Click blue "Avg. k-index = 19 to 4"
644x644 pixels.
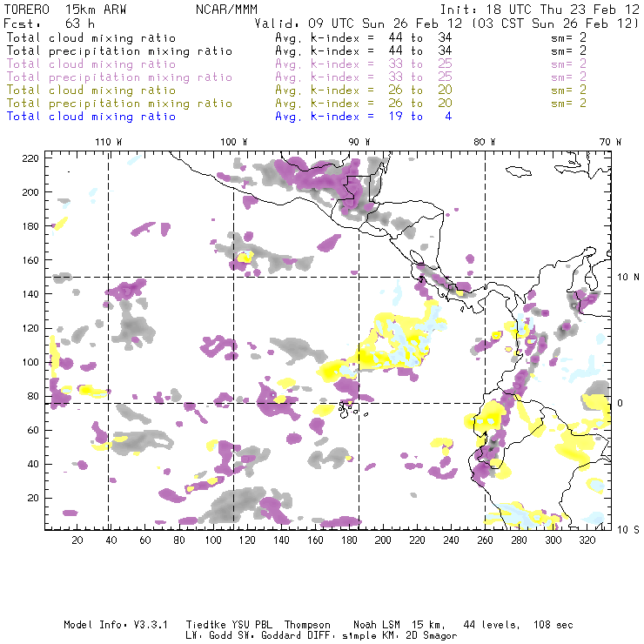tap(364, 117)
